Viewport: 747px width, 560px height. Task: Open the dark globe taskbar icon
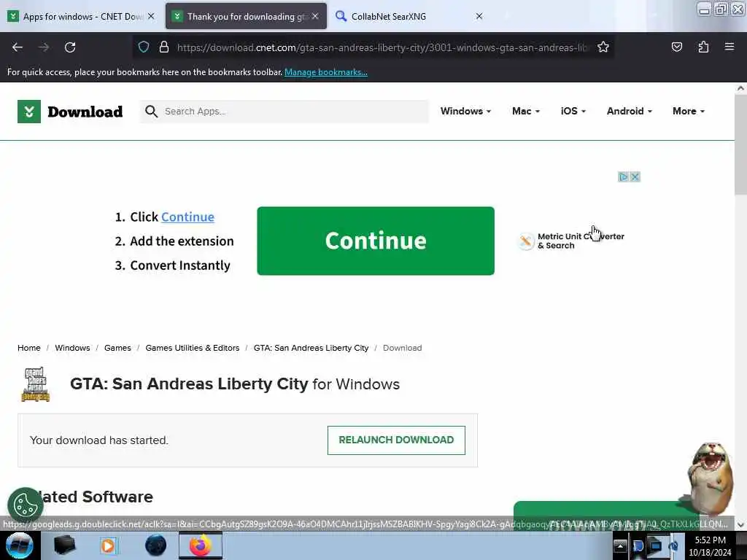click(156, 545)
